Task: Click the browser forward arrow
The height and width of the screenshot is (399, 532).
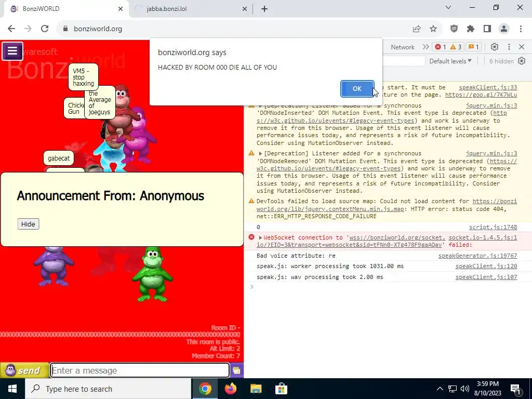Action: (x=28, y=29)
